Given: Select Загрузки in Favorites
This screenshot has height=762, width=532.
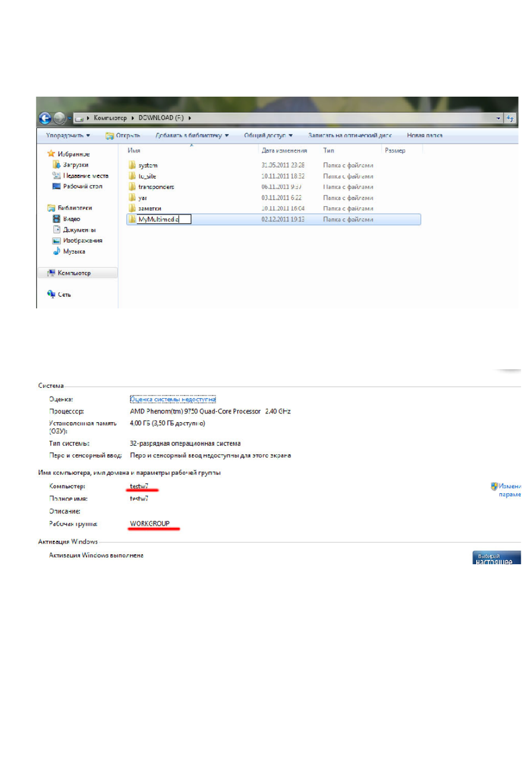Looking at the screenshot, I should click(75, 165).
